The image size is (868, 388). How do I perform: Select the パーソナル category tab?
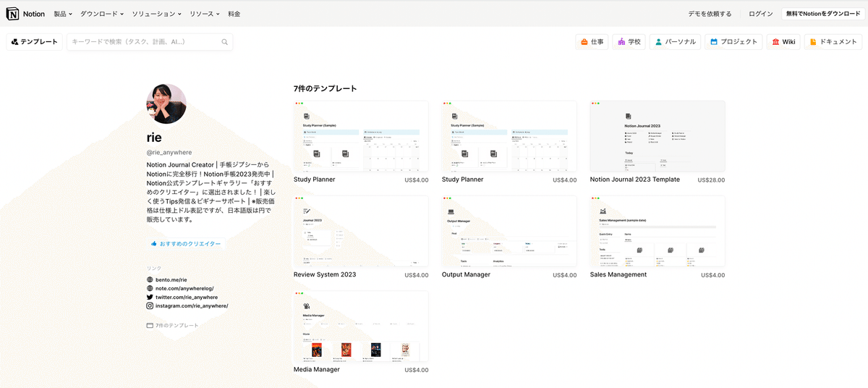676,42
